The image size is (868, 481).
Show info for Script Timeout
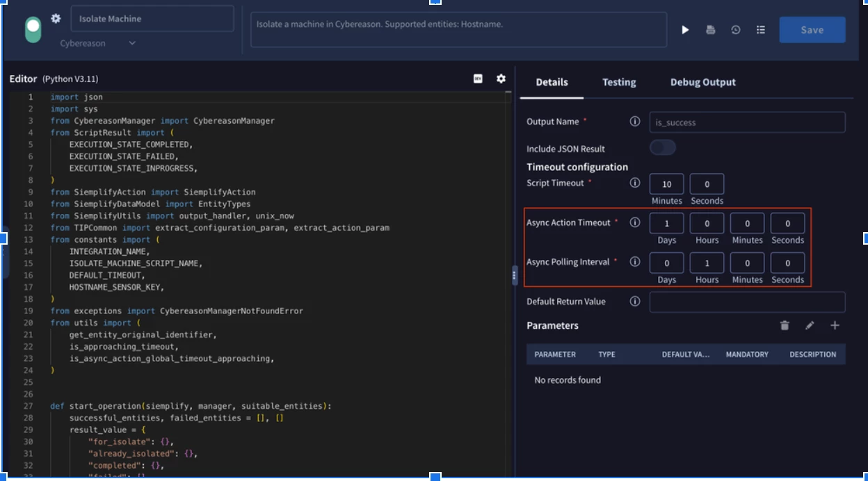[x=634, y=183]
